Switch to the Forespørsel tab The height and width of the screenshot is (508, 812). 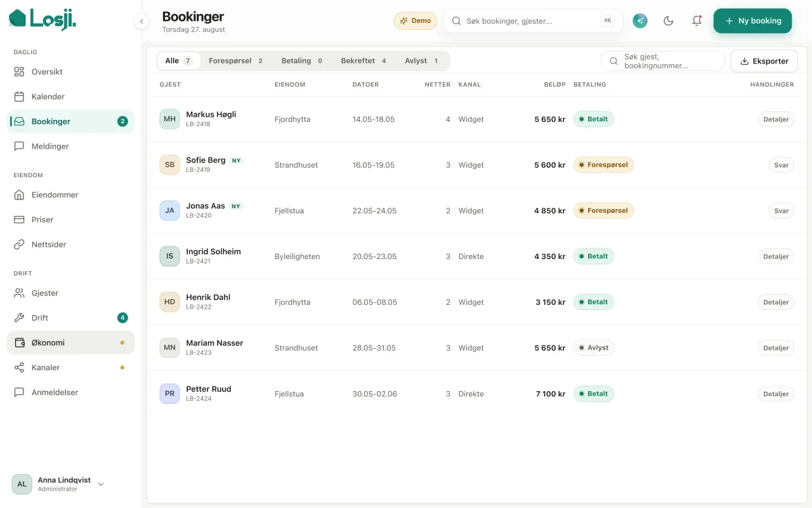coord(236,61)
